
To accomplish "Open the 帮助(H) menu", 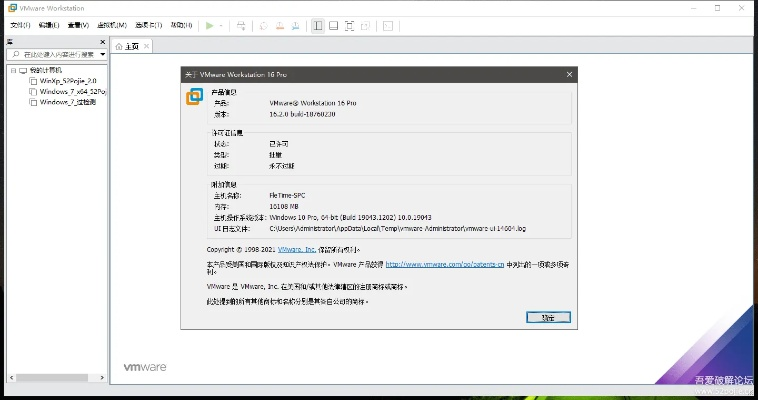I will [181, 25].
